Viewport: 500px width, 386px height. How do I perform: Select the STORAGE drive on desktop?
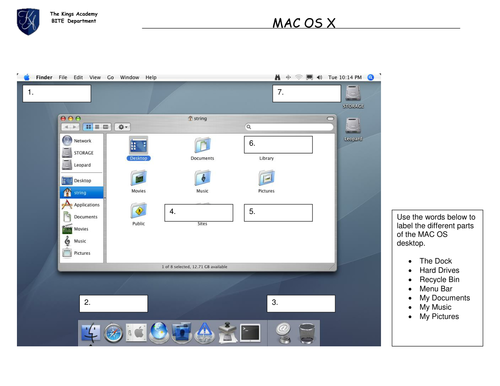353,97
